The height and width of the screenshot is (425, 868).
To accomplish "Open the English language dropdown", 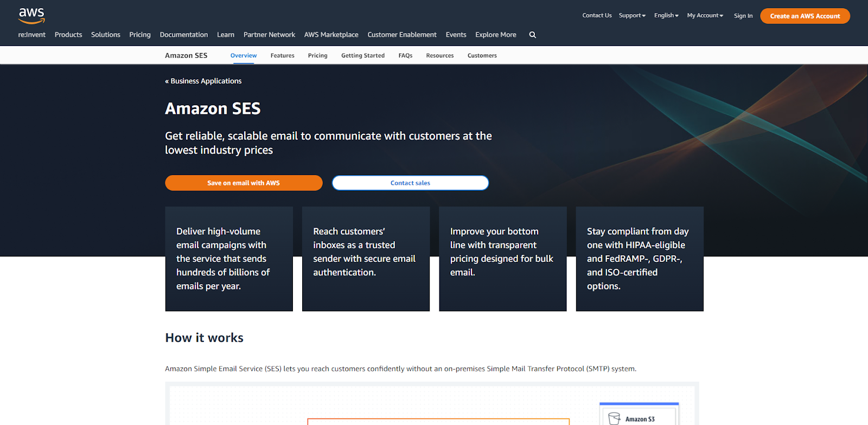I will tap(666, 16).
